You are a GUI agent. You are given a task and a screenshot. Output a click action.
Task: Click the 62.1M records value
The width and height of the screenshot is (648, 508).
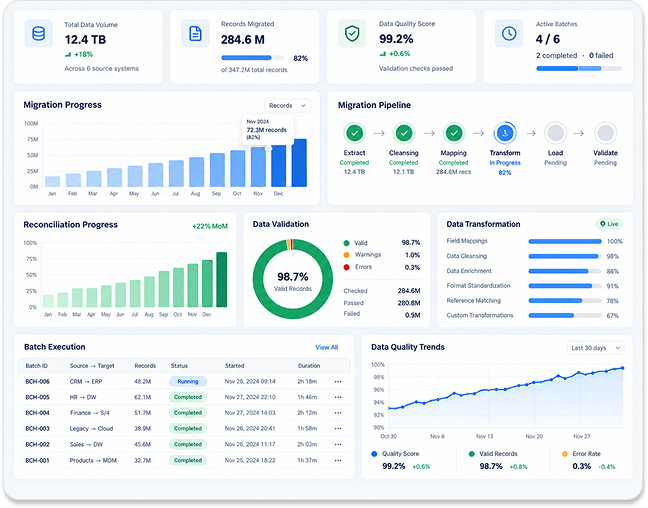pos(143,397)
